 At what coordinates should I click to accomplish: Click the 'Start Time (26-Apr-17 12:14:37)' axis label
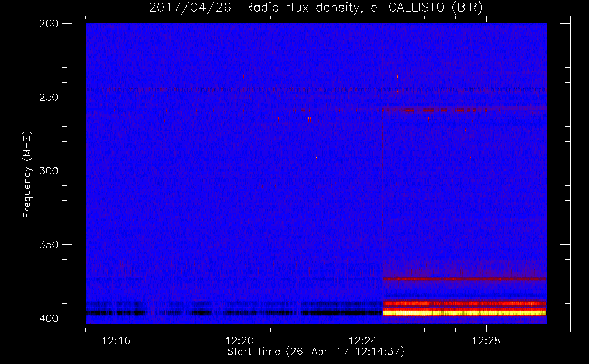(316, 352)
